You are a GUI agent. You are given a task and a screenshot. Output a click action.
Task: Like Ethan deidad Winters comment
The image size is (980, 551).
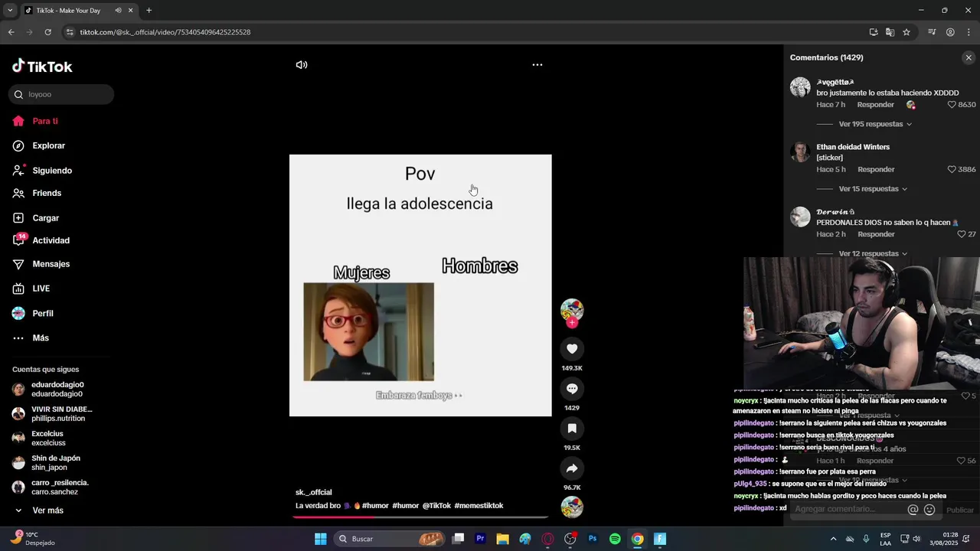(952, 169)
